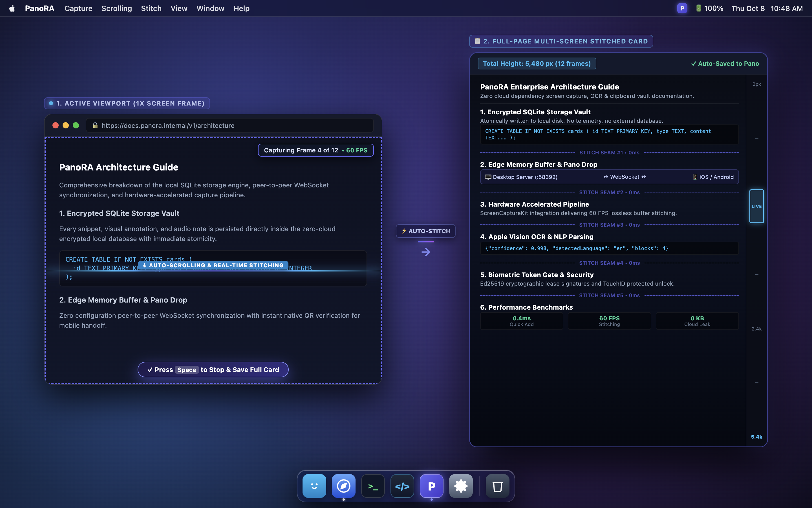Click the clock showing 10:48 AM
Viewport: 812px width, 508px height.
click(787, 8)
